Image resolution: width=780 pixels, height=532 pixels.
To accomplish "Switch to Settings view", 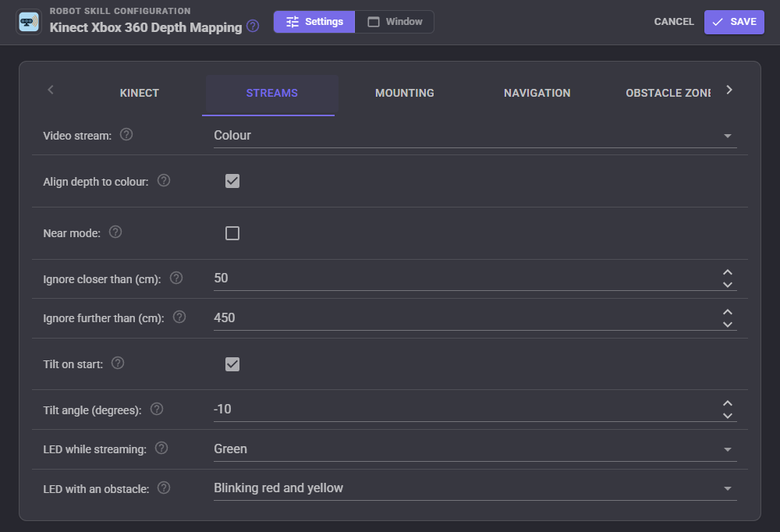I will 314,22.
